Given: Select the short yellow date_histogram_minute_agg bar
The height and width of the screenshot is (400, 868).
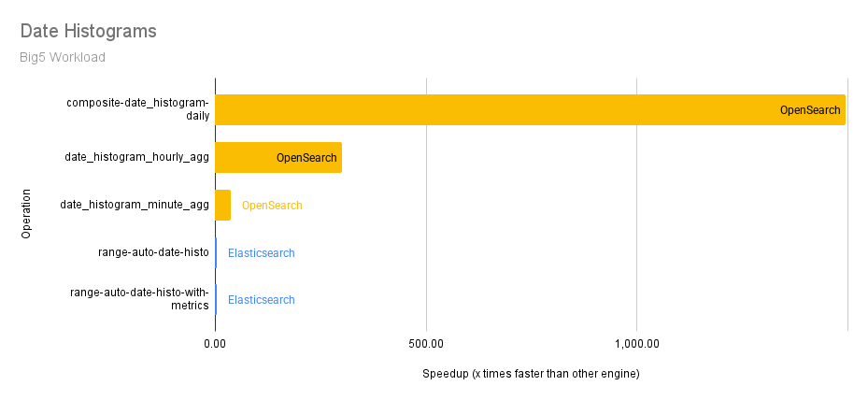Looking at the screenshot, I should coord(222,205).
